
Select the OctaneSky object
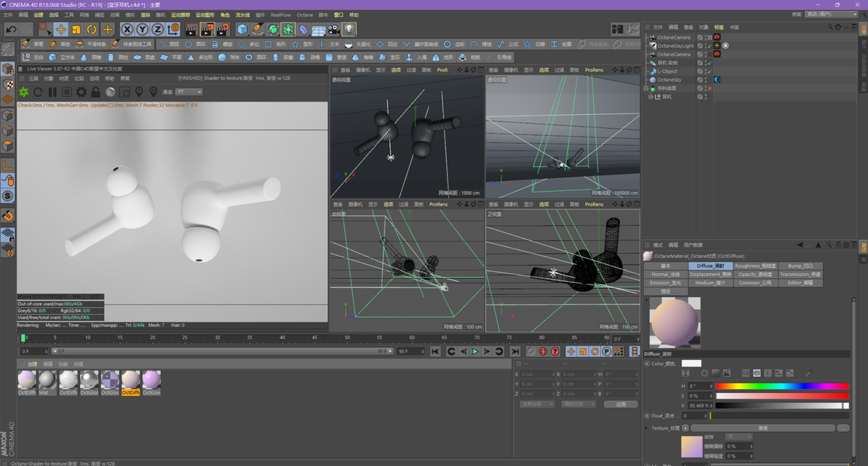[669, 80]
